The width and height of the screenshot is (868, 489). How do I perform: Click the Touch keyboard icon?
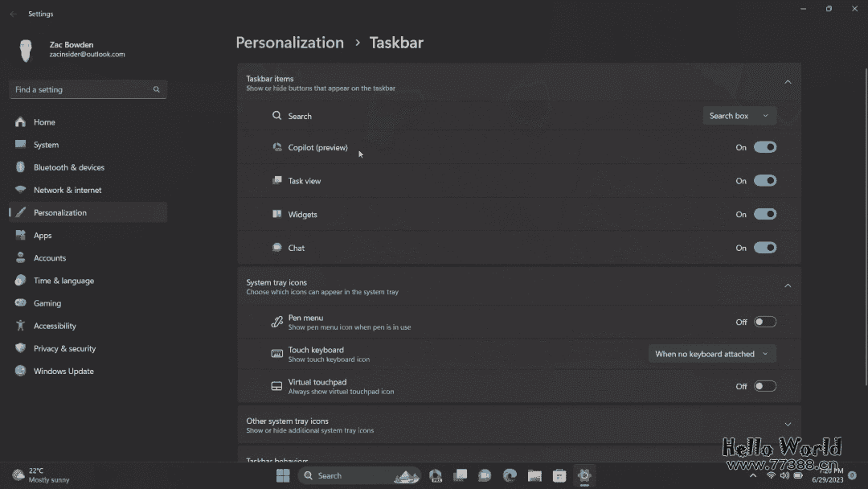point(276,354)
